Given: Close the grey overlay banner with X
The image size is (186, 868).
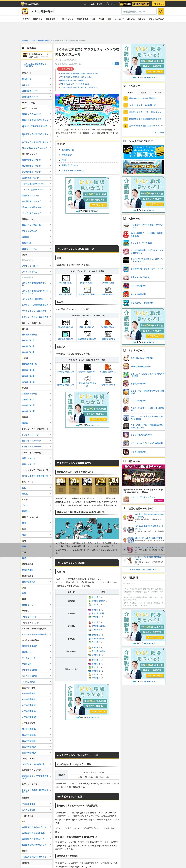Looking at the screenshot, I should 182,546.
